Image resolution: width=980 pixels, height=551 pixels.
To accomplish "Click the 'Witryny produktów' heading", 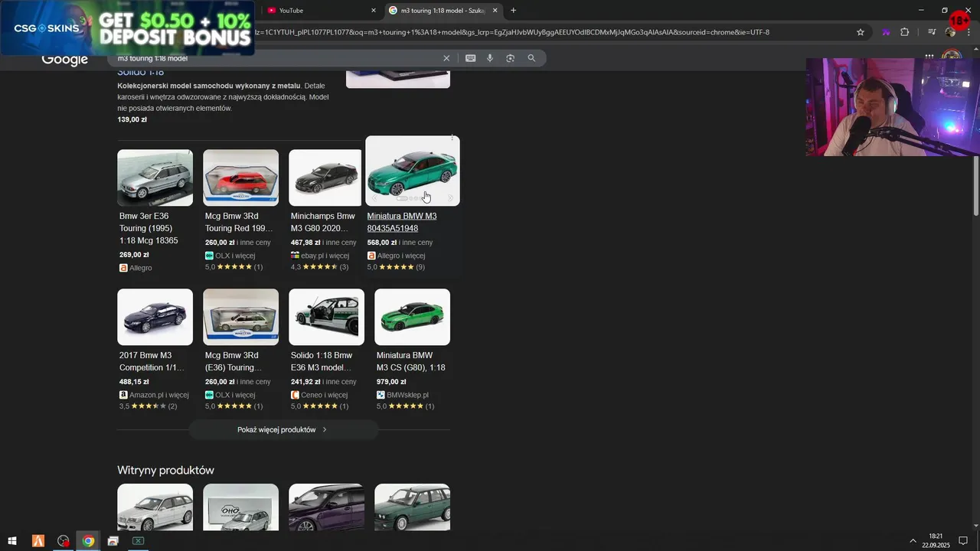I will tap(165, 470).
